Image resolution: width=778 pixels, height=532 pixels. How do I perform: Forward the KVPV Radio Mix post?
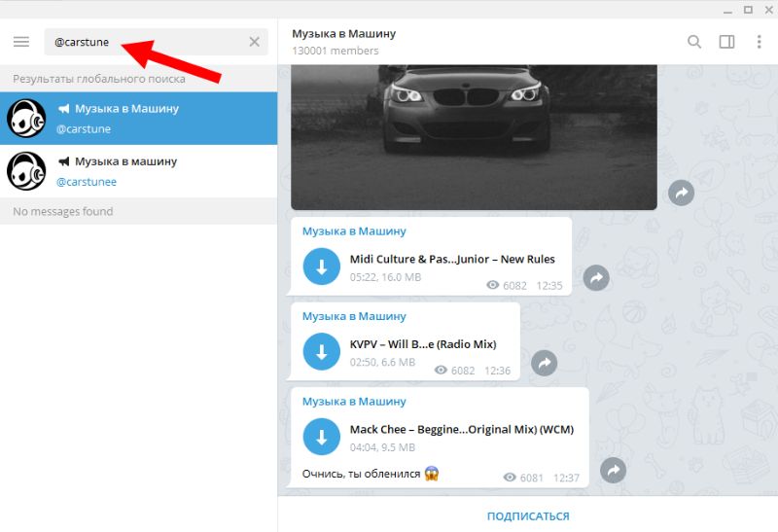545,364
